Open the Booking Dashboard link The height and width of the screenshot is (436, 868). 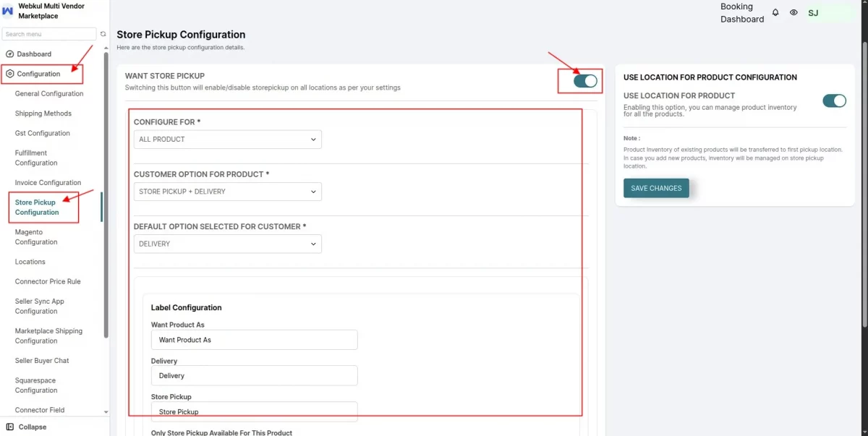pos(742,13)
